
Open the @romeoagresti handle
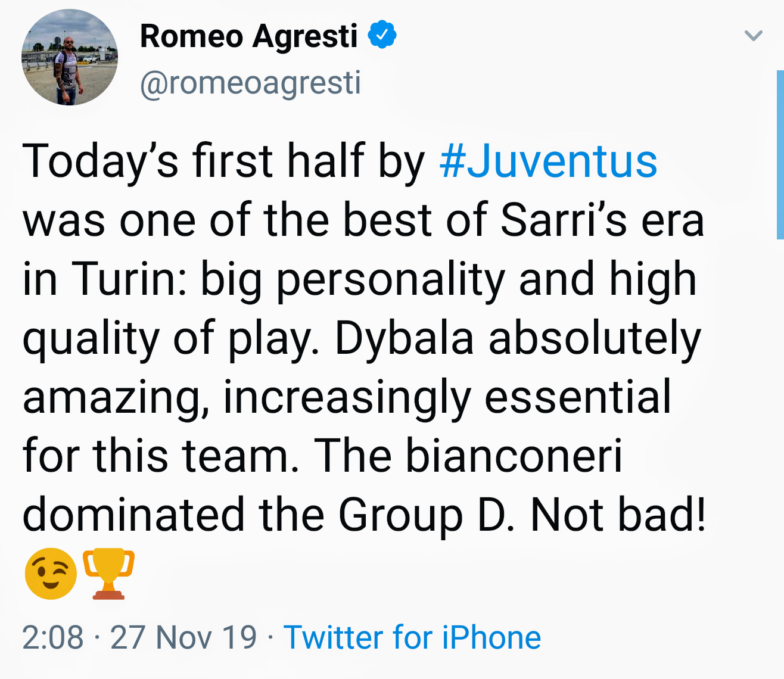click(x=250, y=83)
